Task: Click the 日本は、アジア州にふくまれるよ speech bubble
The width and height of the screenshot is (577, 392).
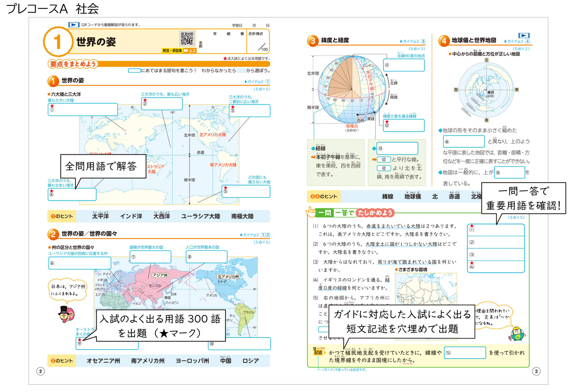Action: click(x=67, y=291)
